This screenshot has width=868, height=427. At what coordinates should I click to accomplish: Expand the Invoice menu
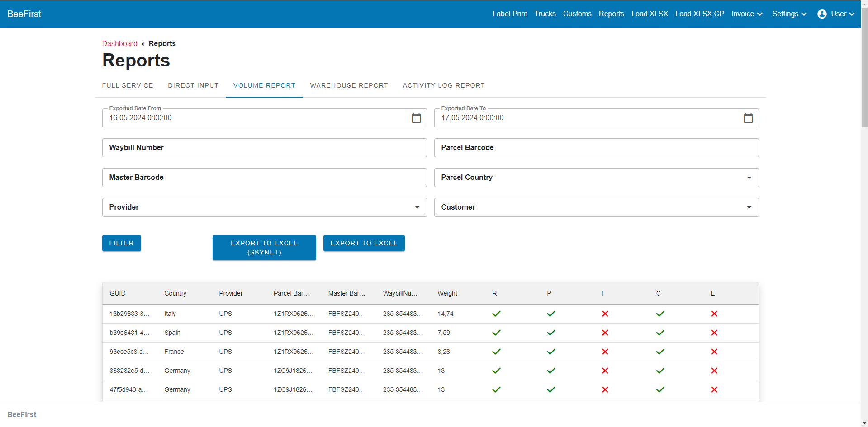[747, 14]
